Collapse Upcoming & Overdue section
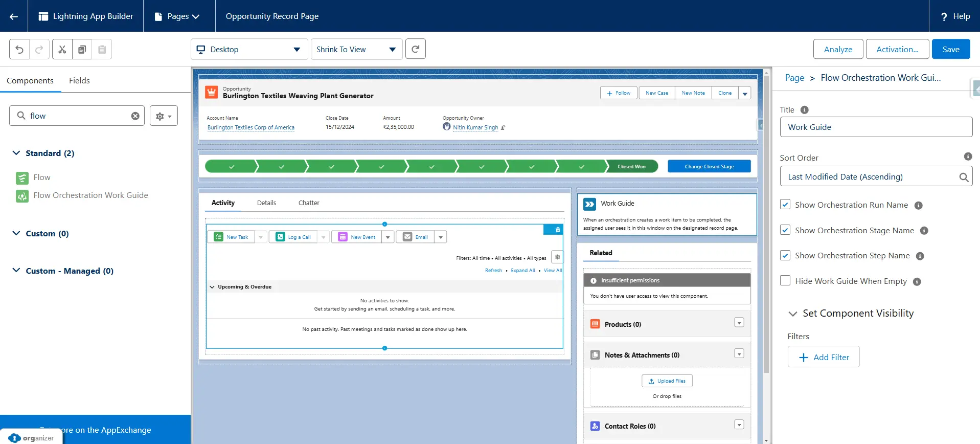The width and height of the screenshot is (980, 444). tap(212, 287)
